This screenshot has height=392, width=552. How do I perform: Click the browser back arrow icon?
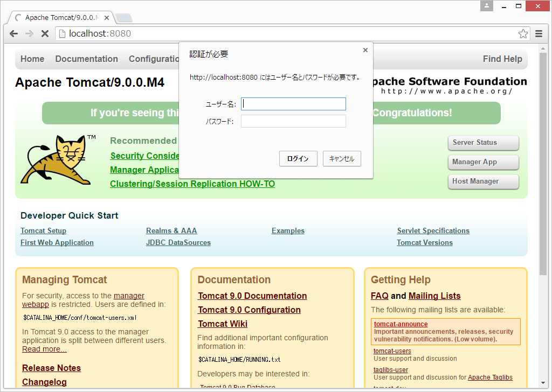[x=13, y=33]
